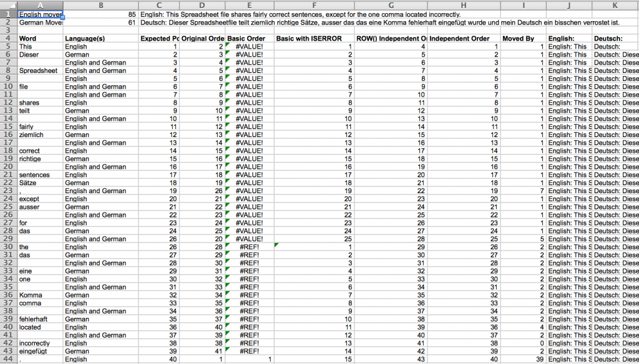Select the word cell 'Komma'
The width and height of the screenshot is (639, 364).
coord(41,295)
